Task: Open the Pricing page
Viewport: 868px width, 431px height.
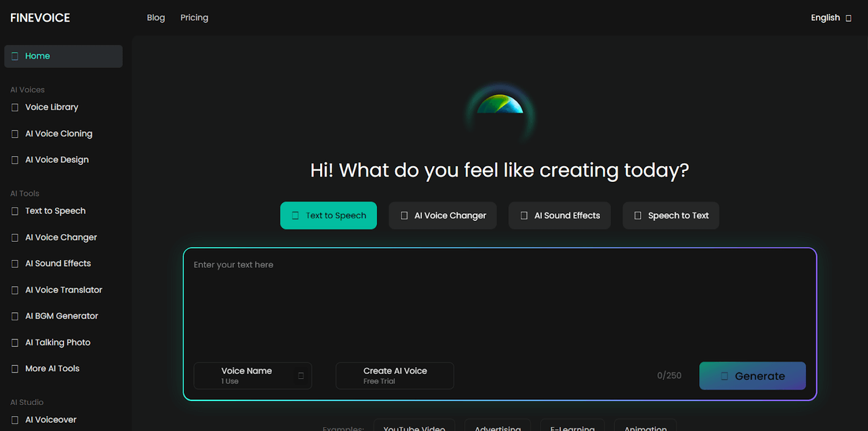Action: (194, 18)
